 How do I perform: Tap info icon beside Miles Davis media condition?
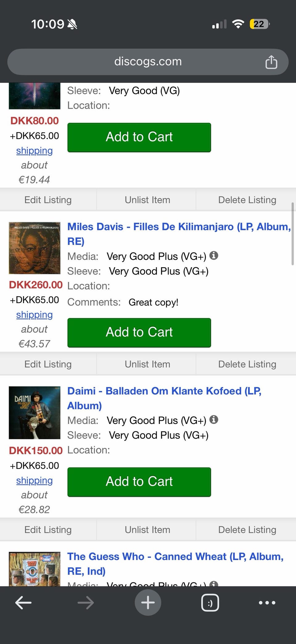pyautogui.click(x=214, y=256)
